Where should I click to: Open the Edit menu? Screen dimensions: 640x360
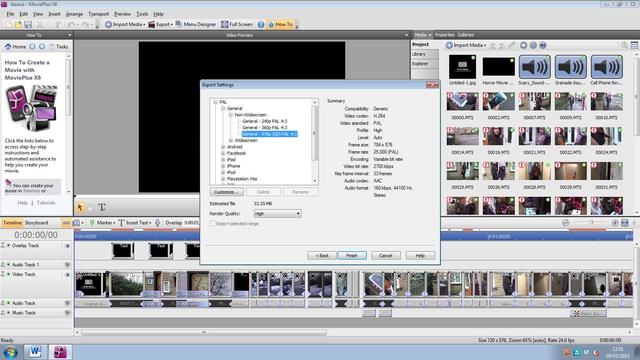pyautogui.click(x=24, y=14)
